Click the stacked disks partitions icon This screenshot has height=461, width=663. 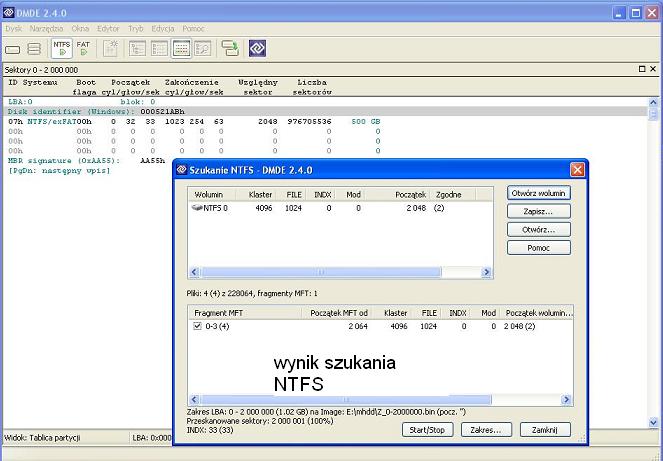pyautogui.click(x=34, y=49)
